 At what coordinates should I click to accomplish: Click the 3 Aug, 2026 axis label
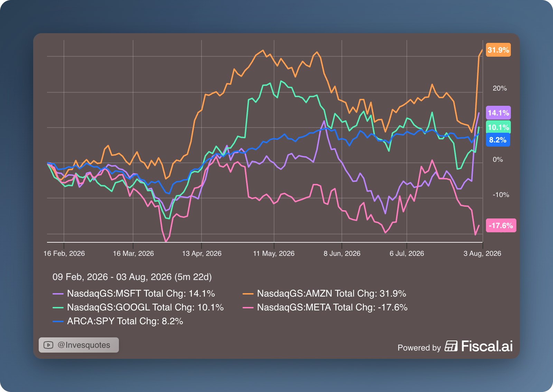click(482, 253)
